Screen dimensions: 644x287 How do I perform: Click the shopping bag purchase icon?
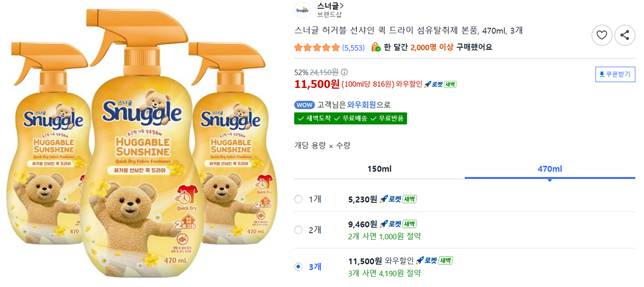376,47
